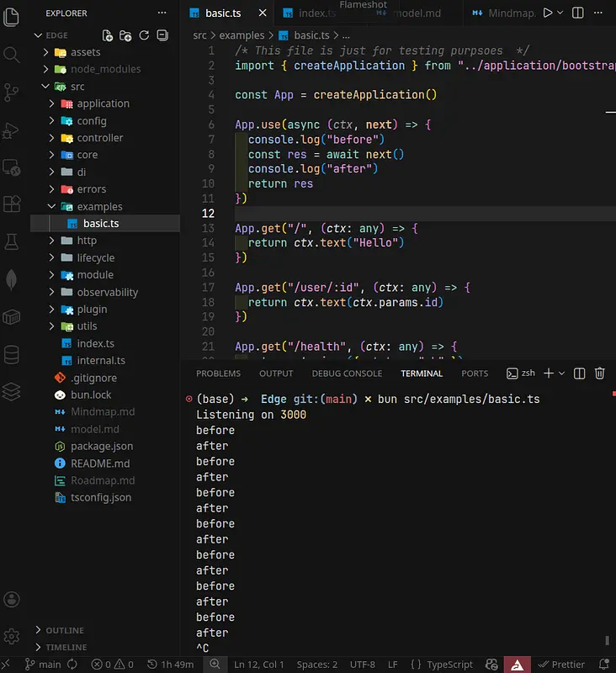This screenshot has height=673, width=616.
Task: Expand the OUTLINE section
Action: (x=64, y=630)
